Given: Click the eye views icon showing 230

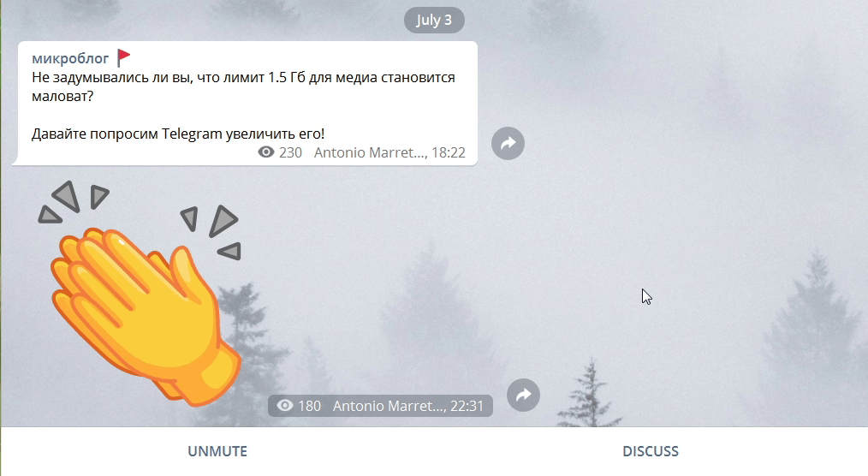Looking at the screenshot, I should point(265,152).
